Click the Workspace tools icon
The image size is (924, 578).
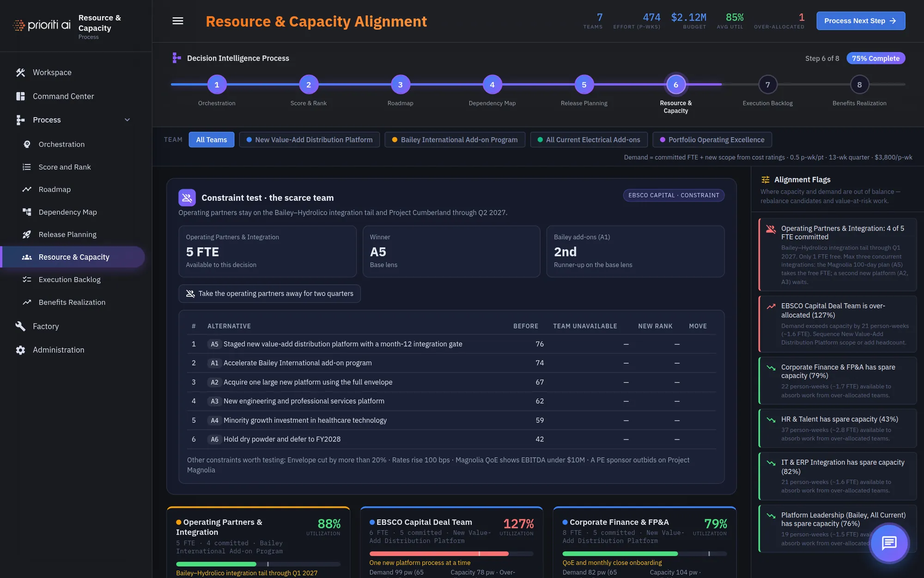tap(20, 73)
